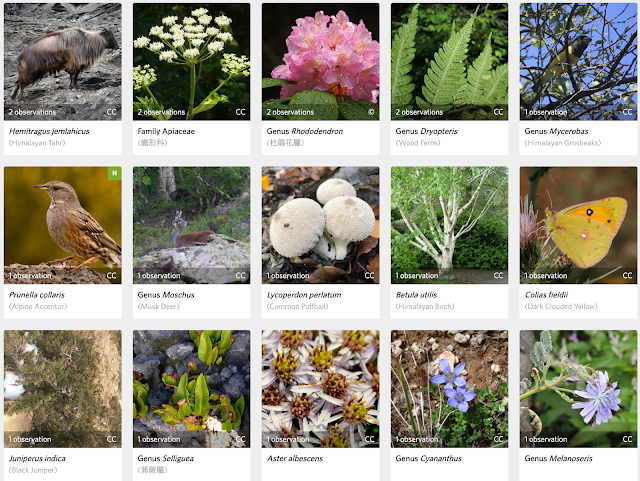The height and width of the screenshot is (481, 640).
Task: View 1 observation of Genus Selliguea
Action: coord(159,439)
